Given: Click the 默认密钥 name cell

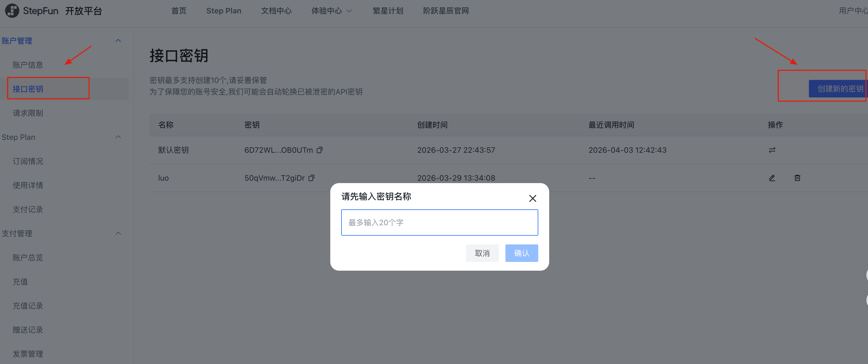Looking at the screenshot, I should point(173,150).
